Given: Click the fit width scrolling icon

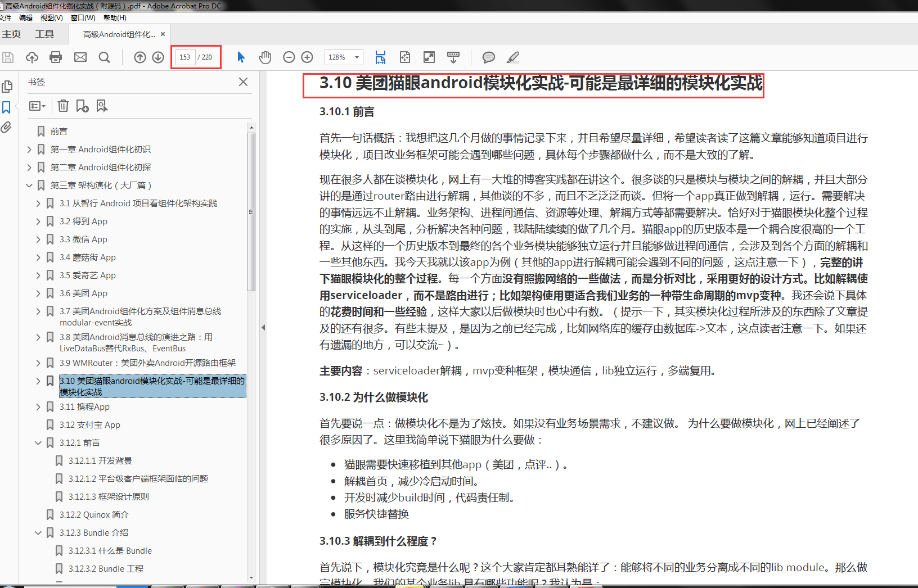Looking at the screenshot, I should pos(381,57).
